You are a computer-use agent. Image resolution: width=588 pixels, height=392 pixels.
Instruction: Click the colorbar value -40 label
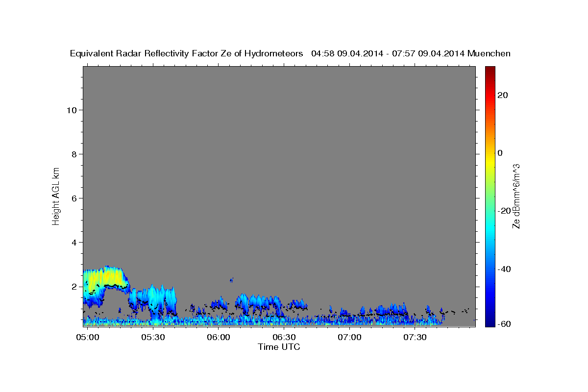click(505, 269)
